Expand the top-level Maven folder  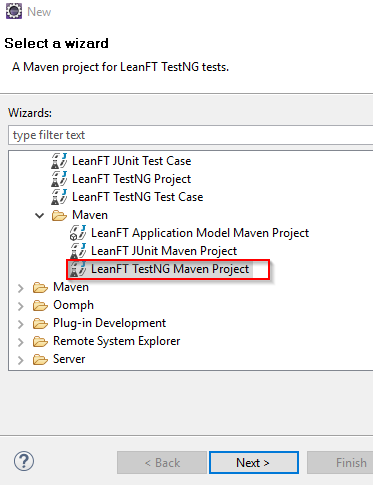tap(21, 287)
